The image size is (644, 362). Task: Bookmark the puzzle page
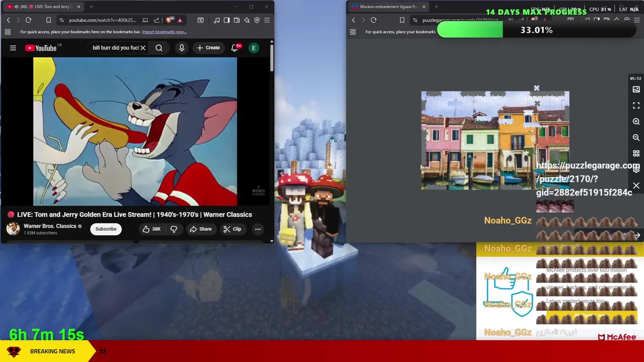point(402,20)
